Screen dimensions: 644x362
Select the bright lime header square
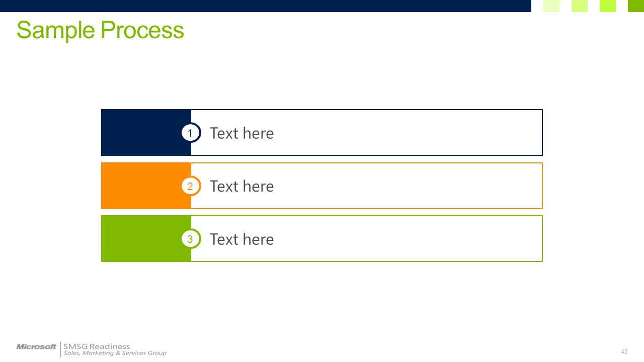coord(608,6)
